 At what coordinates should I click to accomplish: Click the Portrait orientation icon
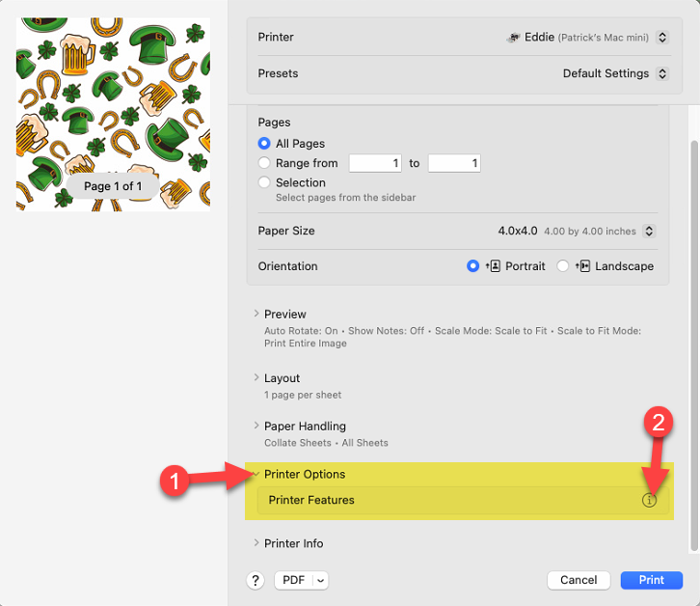[493, 266]
